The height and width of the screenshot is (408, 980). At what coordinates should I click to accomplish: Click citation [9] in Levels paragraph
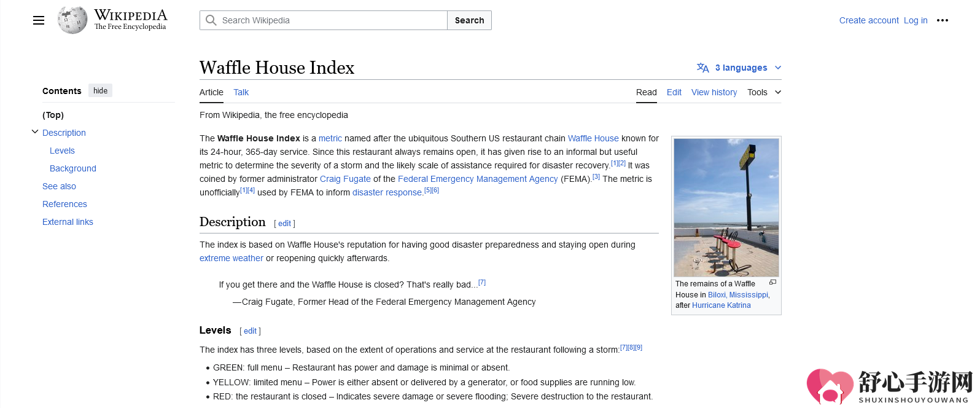(x=639, y=347)
